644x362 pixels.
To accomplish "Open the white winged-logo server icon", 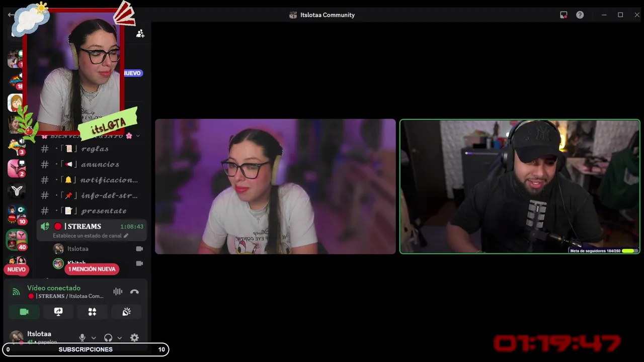I will click(17, 191).
